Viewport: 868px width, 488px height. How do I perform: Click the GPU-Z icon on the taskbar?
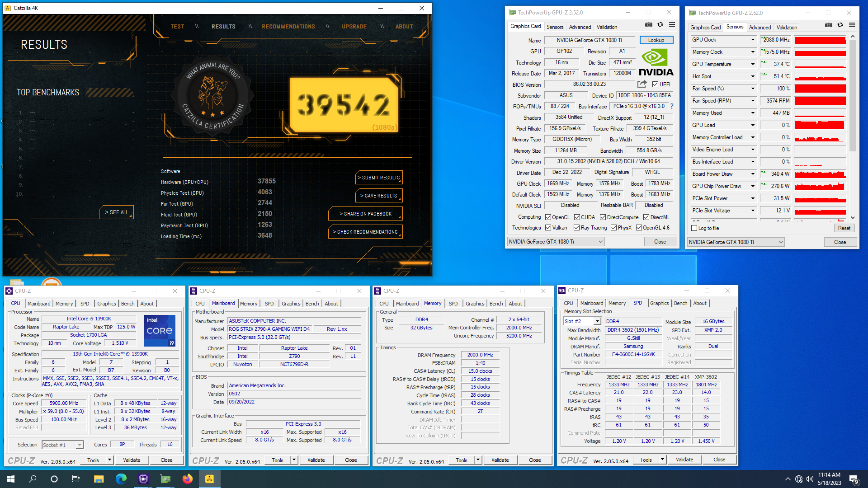(165, 479)
